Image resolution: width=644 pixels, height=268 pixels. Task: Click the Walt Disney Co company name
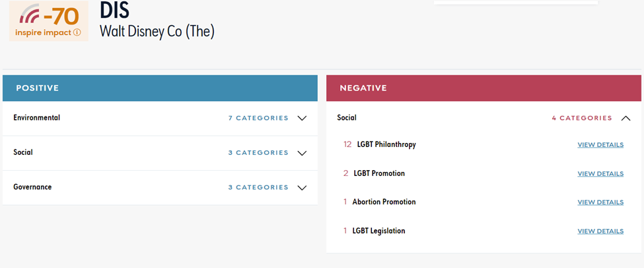[157, 31]
